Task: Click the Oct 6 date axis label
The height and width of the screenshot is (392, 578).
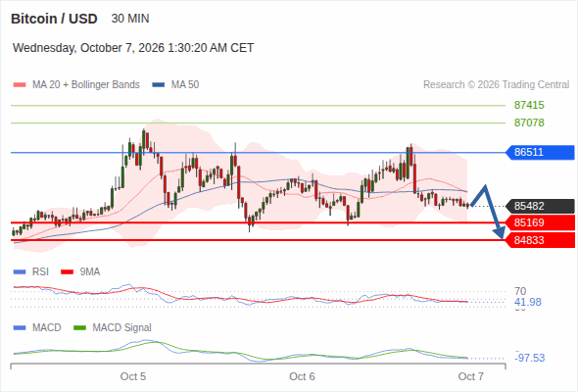Action: [x=302, y=377]
